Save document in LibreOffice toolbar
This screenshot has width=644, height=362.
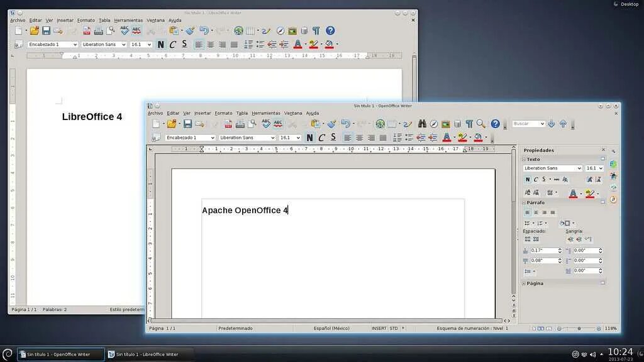[x=46, y=30]
